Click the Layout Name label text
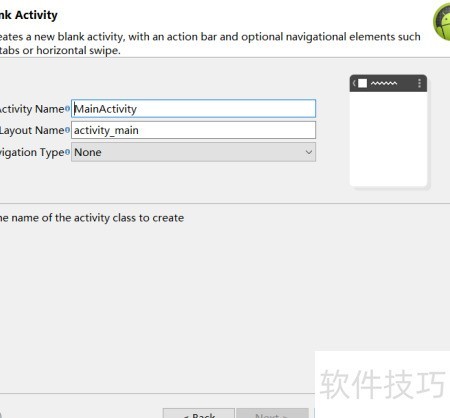The height and width of the screenshot is (418, 450). click(x=32, y=130)
